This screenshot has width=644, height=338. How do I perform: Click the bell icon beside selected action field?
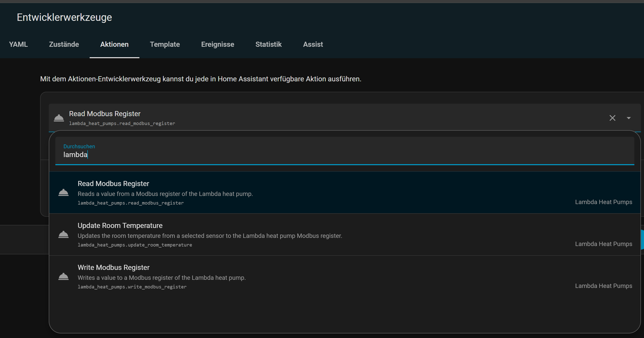pyautogui.click(x=59, y=118)
